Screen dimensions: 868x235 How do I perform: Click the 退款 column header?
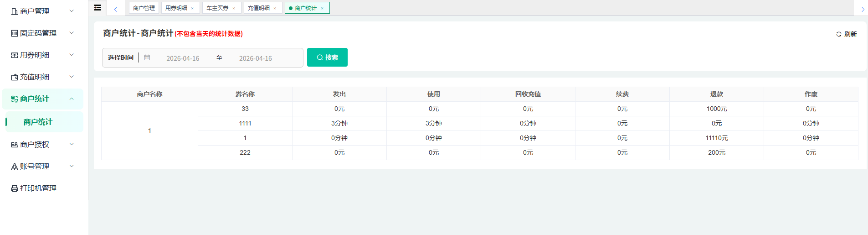(717, 94)
